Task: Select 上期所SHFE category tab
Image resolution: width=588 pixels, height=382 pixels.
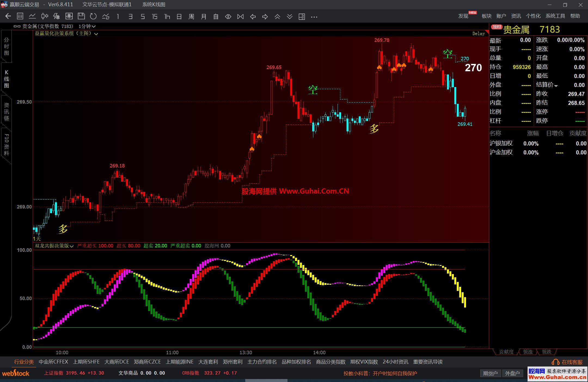Action: (86, 362)
